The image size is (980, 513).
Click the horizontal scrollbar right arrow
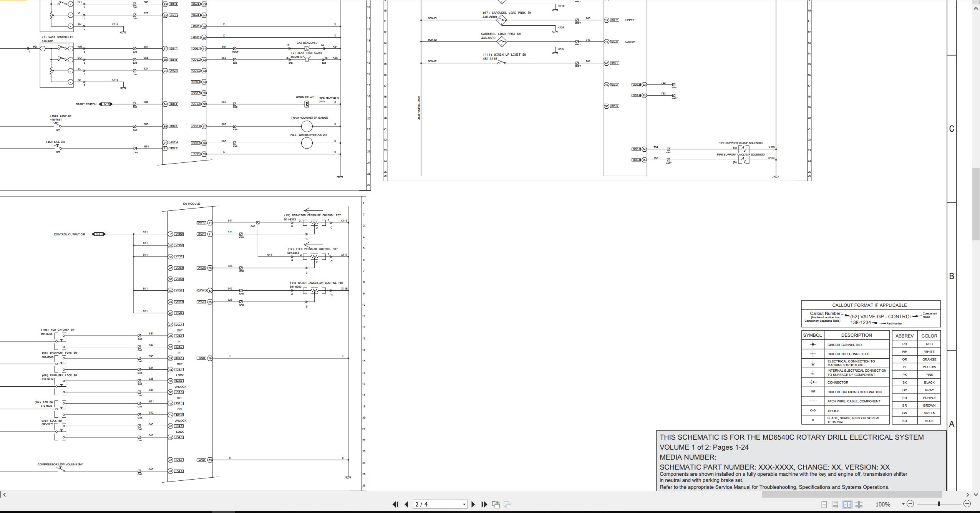(968, 495)
